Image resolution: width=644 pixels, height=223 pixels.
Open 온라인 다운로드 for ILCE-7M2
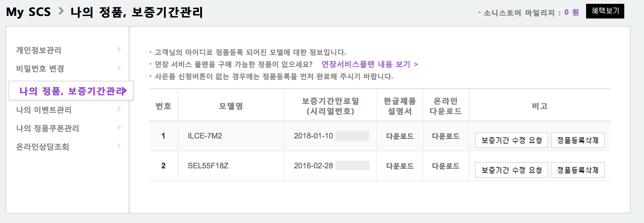(x=445, y=136)
